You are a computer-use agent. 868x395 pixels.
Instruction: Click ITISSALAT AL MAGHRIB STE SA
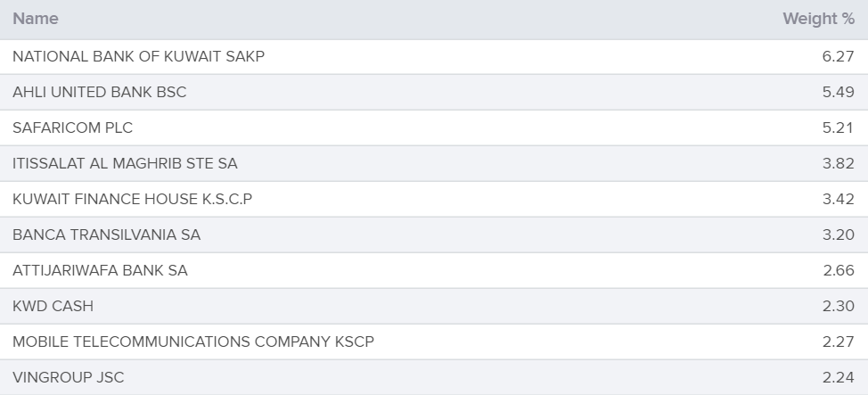click(x=125, y=163)
